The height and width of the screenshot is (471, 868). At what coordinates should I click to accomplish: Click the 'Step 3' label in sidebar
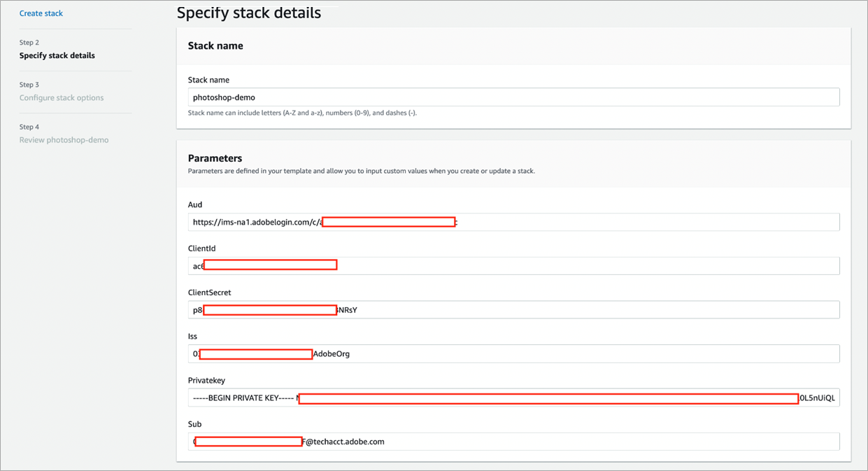29,85
